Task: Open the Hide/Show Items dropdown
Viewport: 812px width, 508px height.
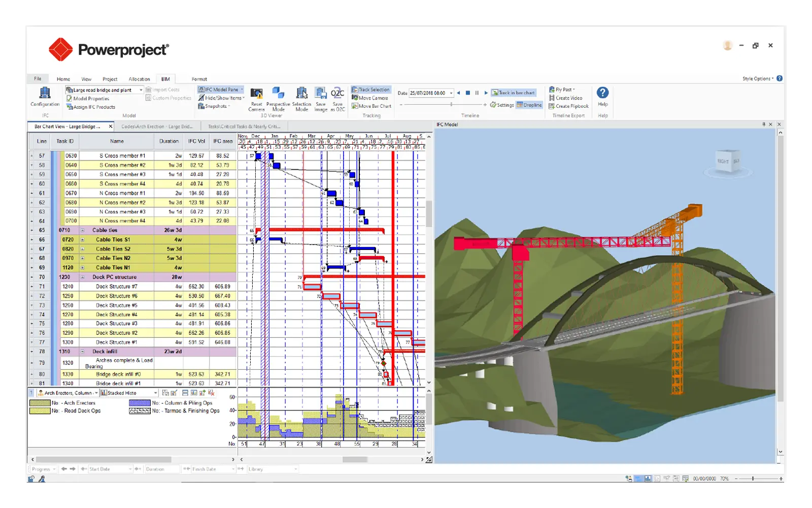Action: (220, 98)
